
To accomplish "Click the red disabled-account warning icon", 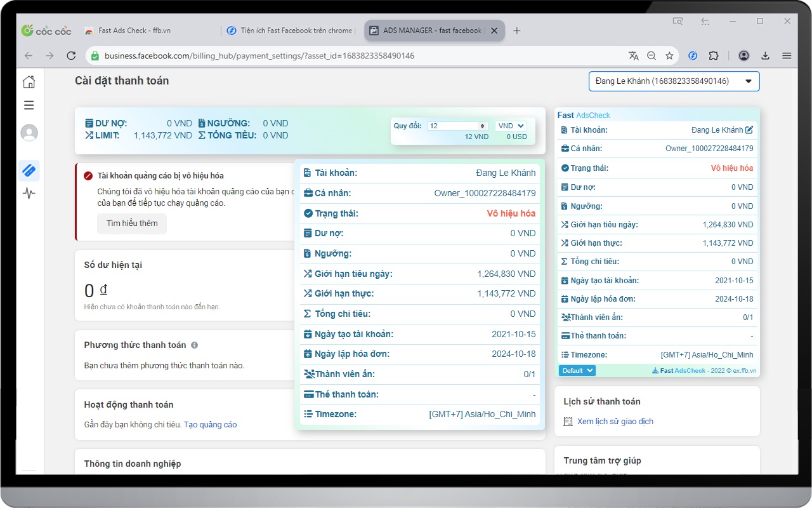I will (x=88, y=176).
